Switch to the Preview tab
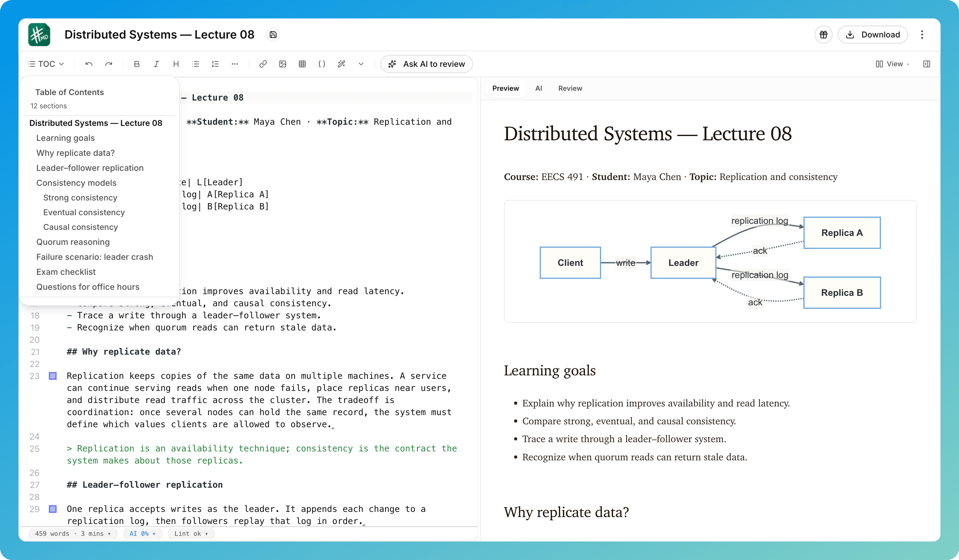Screen dimensions: 959x560 (505, 88)
